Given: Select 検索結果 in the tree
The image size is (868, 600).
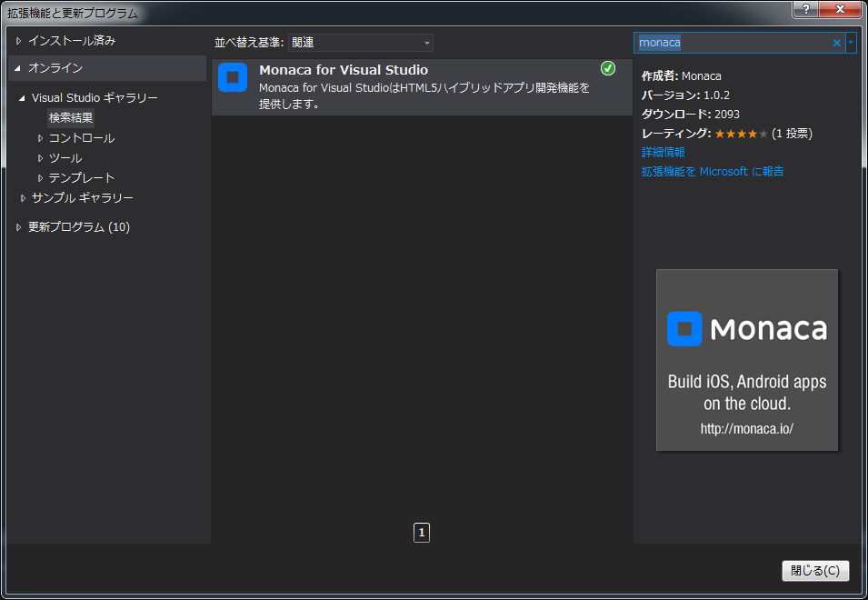Looking at the screenshot, I should tap(71, 118).
